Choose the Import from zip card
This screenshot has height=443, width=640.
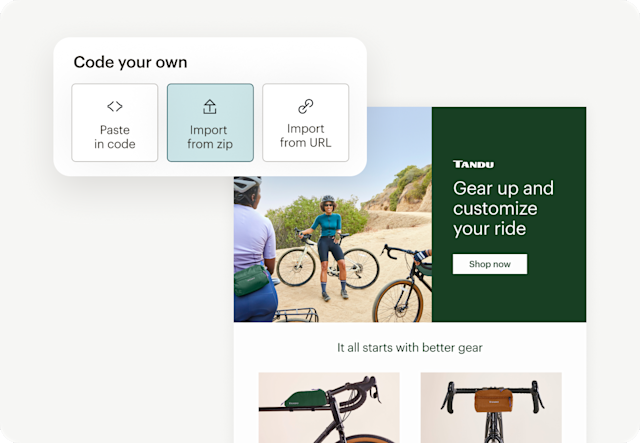pyautogui.click(x=210, y=122)
